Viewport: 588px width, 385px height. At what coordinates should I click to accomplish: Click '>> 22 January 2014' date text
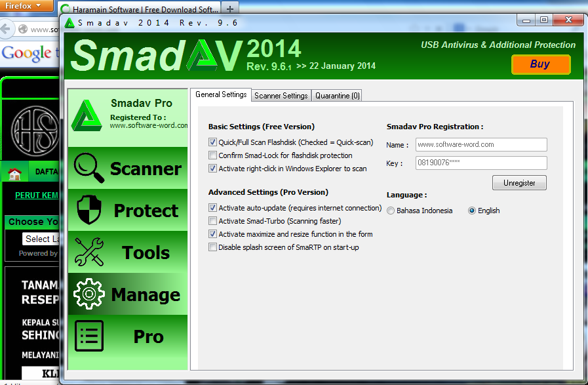(336, 66)
